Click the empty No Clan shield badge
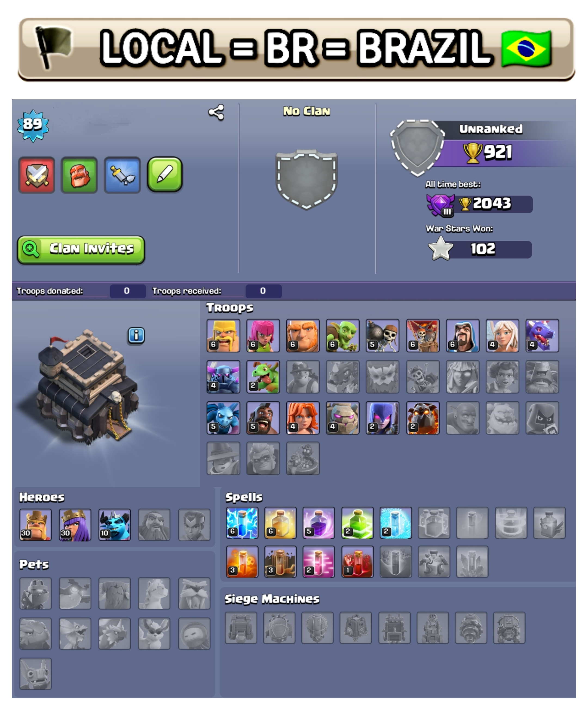The width and height of the screenshot is (588, 710). 306,179
